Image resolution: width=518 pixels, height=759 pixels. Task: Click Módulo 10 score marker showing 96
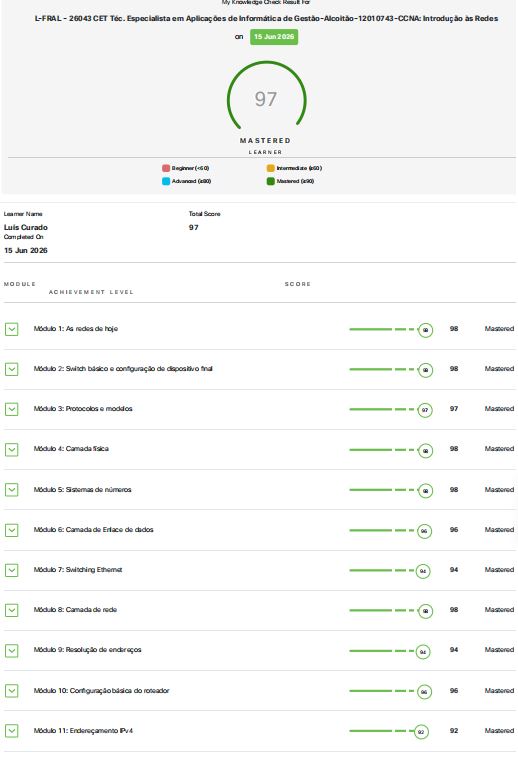point(424,692)
